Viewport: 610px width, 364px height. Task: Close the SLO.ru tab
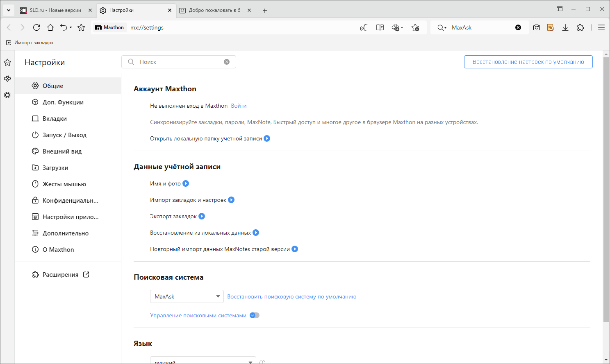click(x=90, y=10)
